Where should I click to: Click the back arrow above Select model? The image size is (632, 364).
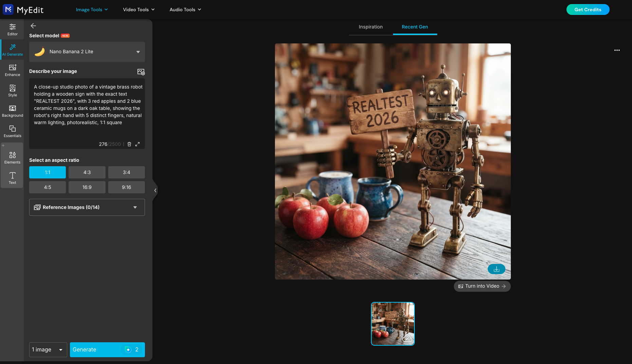pos(33,26)
